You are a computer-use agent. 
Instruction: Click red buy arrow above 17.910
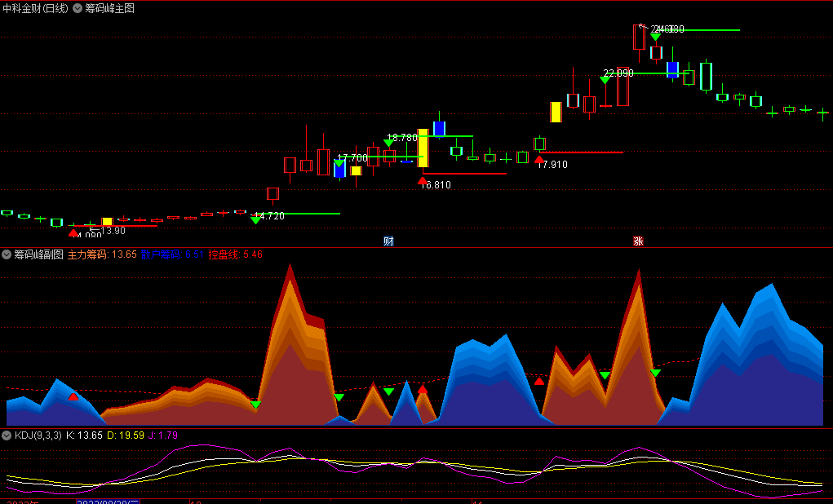pyautogui.click(x=539, y=159)
